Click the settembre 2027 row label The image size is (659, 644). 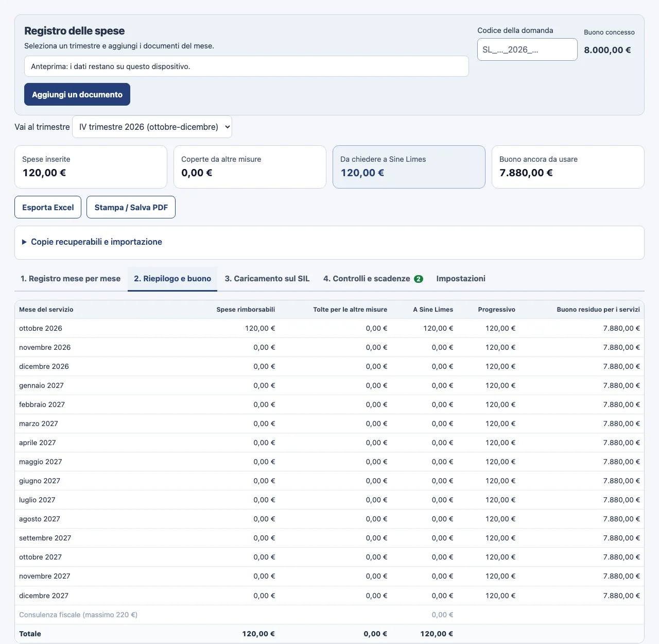45,538
